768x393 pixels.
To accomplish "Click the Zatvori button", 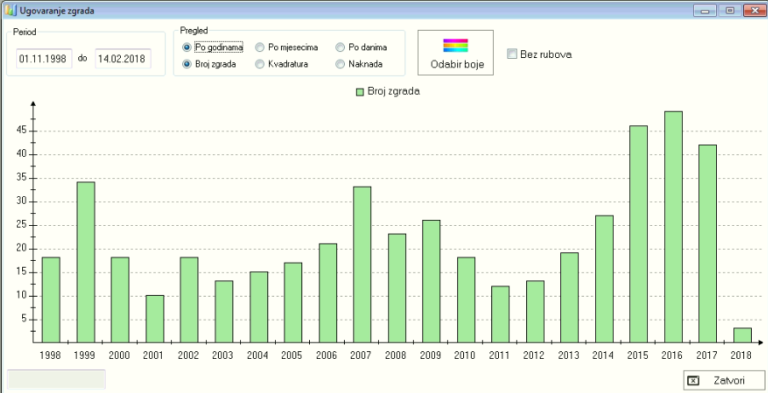I will click(724, 380).
